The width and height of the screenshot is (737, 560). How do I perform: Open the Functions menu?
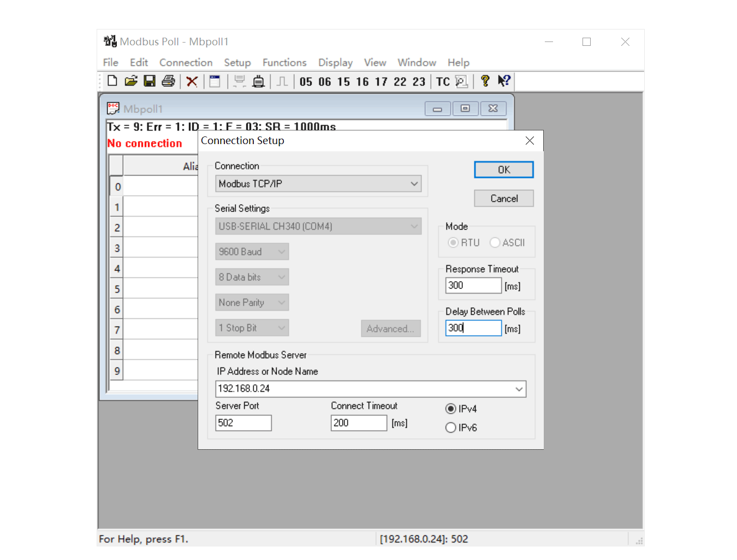coord(284,62)
